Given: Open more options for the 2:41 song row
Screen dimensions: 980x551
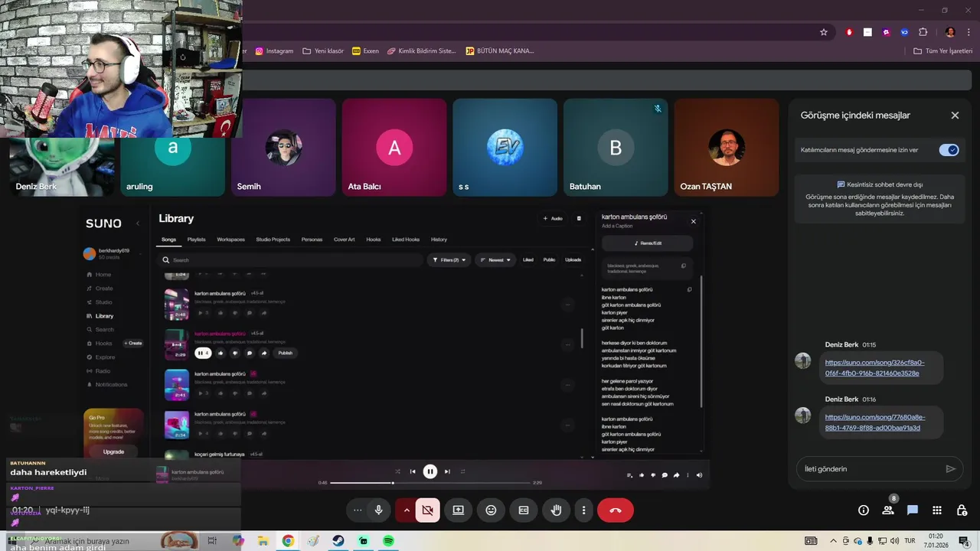Looking at the screenshot, I should coord(567,385).
